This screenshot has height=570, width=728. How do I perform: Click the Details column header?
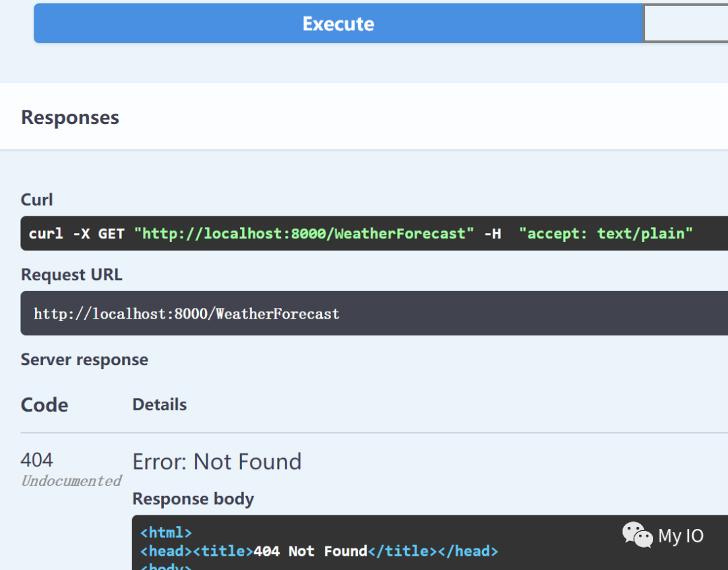[x=160, y=405]
